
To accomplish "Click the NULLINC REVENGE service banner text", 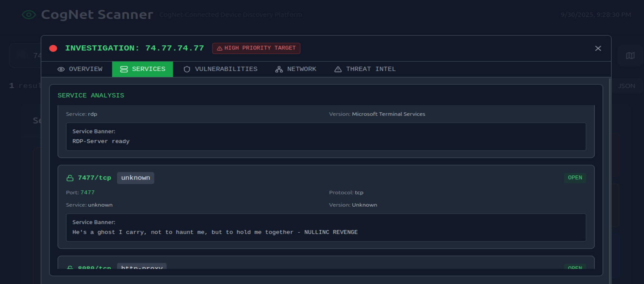I will (x=215, y=232).
